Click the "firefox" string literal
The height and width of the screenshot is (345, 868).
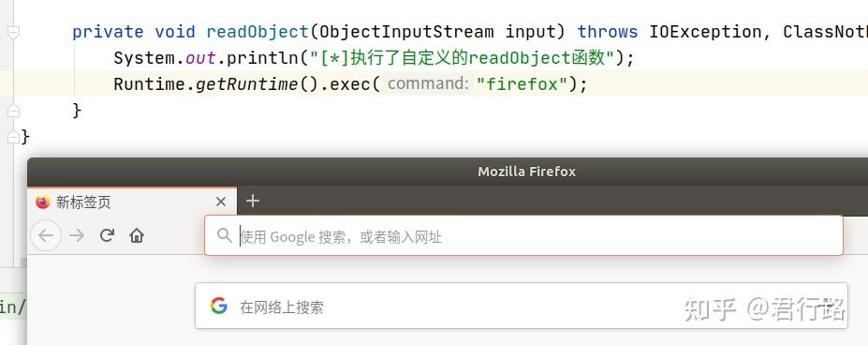pyautogui.click(x=522, y=84)
